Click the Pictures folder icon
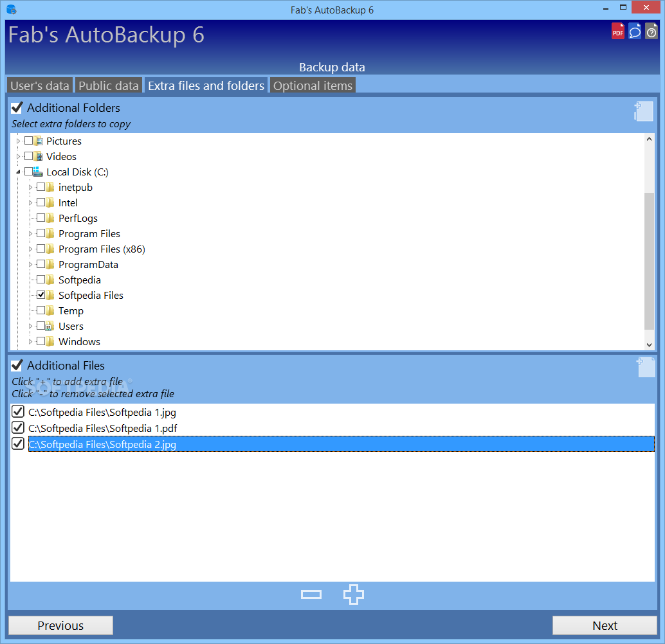Image resolution: width=665 pixels, height=644 pixels. [38, 141]
